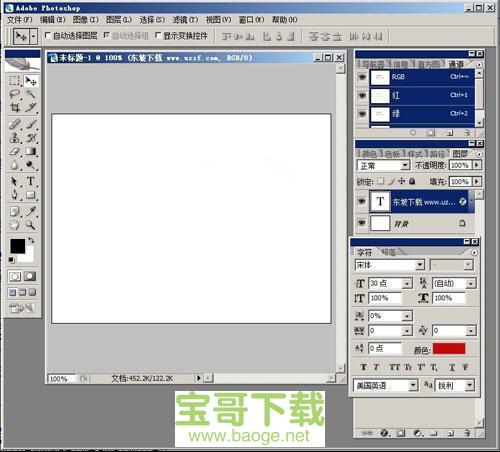Open the 文件 menu
The width and height of the screenshot is (500, 452).
pyautogui.click(x=20, y=20)
